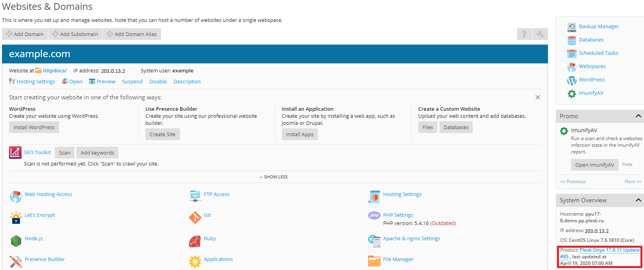Collapse the System Overview panel
This screenshot has height=270, width=644.
click(x=638, y=200)
